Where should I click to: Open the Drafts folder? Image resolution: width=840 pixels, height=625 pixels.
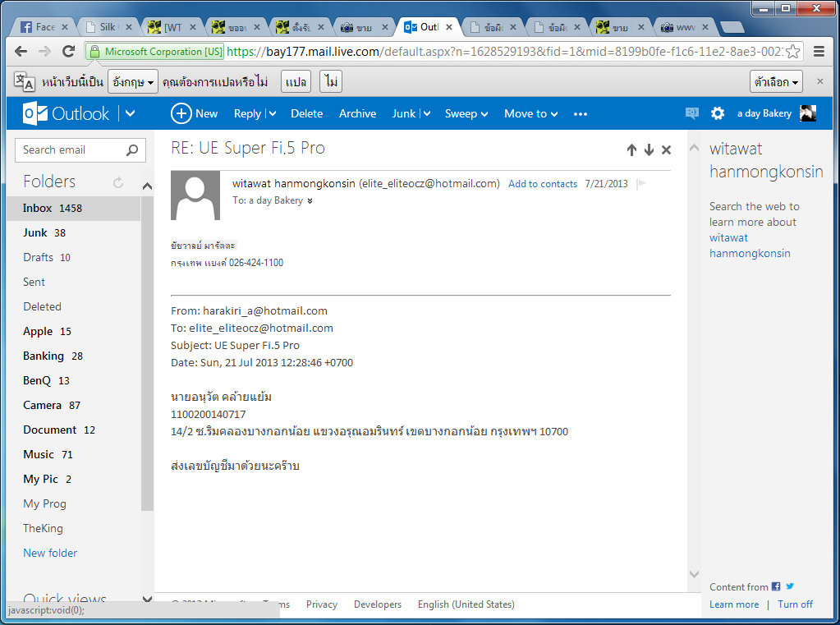pyautogui.click(x=74, y=257)
